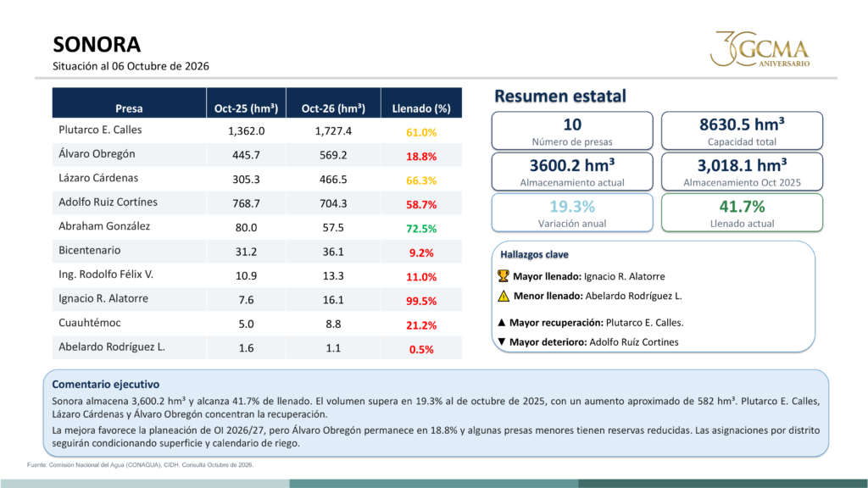Click the yellow 61.0% fill value
The image size is (868, 488).
tap(421, 132)
